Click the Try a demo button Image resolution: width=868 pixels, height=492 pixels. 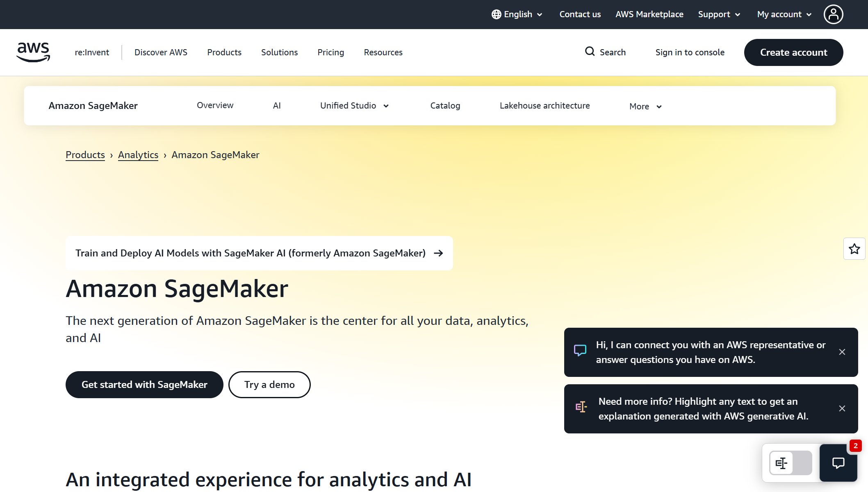click(x=269, y=384)
